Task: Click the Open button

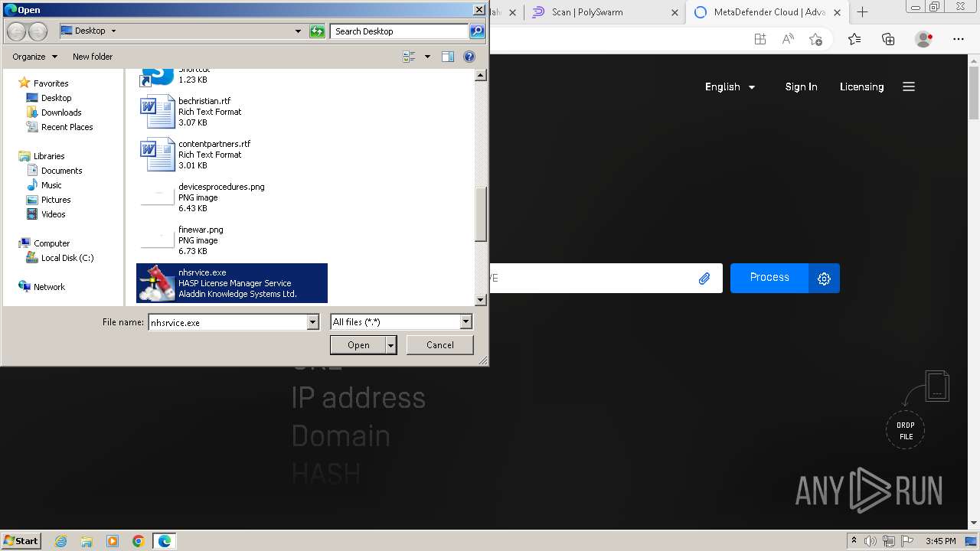Action: pyautogui.click(x=358, y=345)
